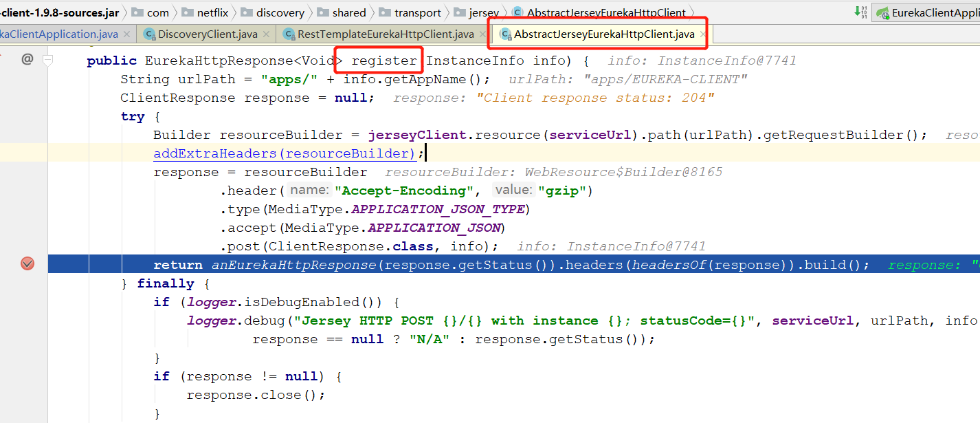Image resolution: width=980 pixels, height=423 pixels.
Task: Click the "Accept-Encoding" string literal
Action: (x=404, y=191)
